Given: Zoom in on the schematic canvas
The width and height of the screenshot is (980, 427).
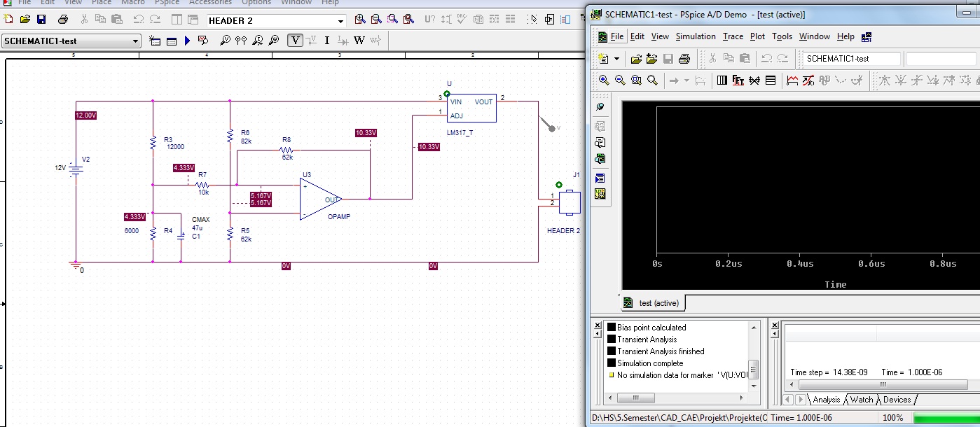Looking at the screenshot, I should coord(360,20).
